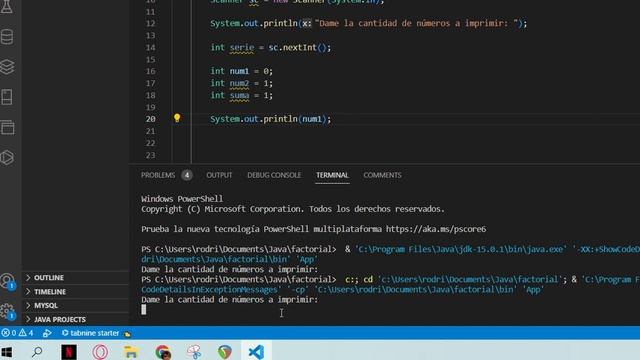Screen dimensions: 640x360
Task: Click line number 20 in the gutter
Action: click(x=150, y=119)
